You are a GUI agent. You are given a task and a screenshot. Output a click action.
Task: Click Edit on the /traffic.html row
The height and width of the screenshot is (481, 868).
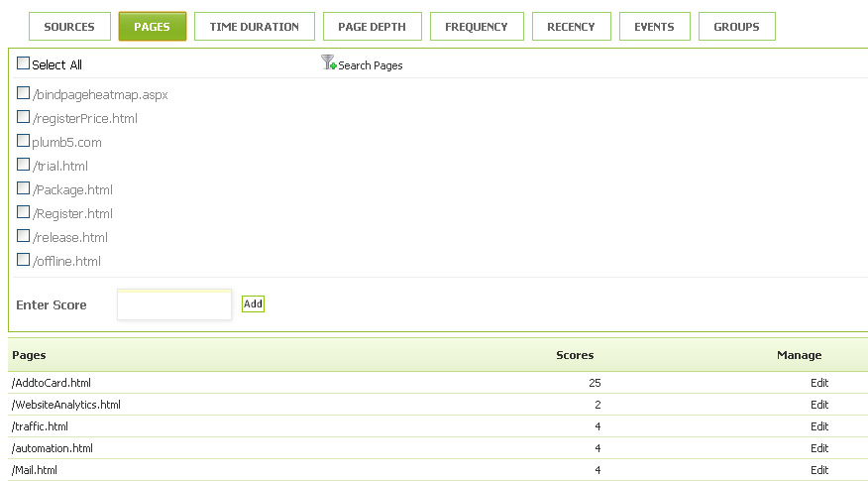point(819,426)
